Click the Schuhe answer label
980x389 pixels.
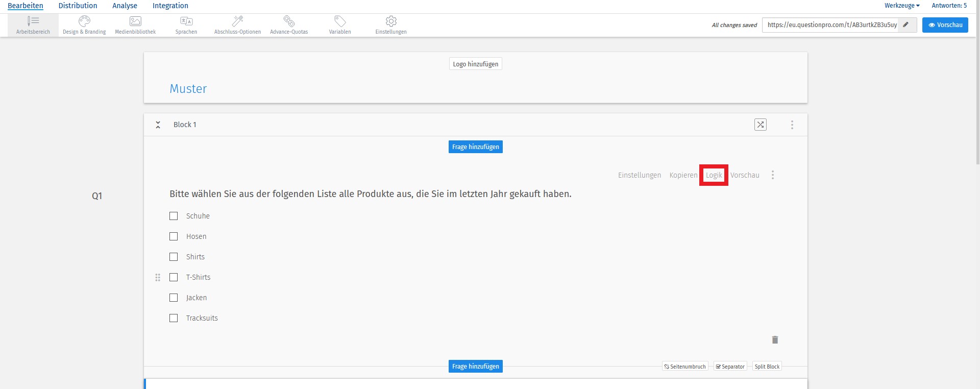tap(198, 216)
